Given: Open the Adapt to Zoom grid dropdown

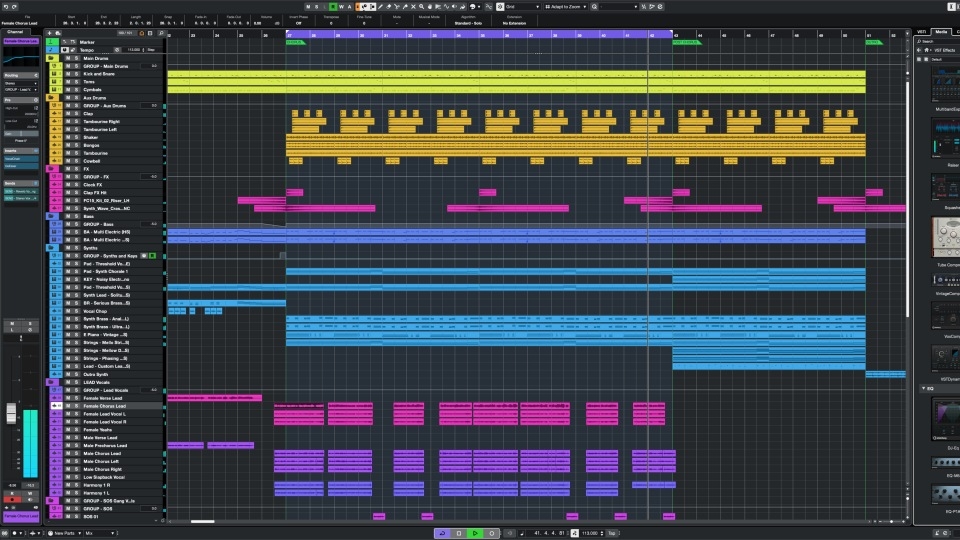Looking at the screenshot, I should click(x=566, y=7).
